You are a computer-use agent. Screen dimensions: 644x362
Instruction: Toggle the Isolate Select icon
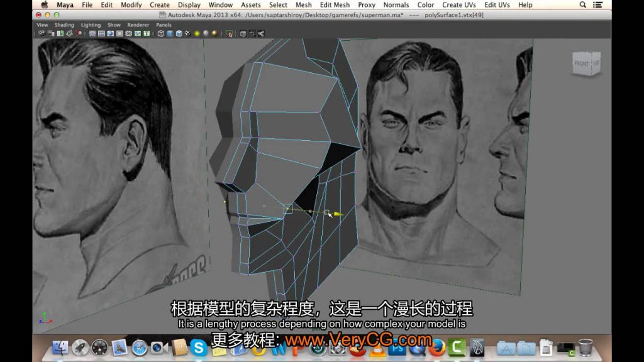[x=230, y=34]
